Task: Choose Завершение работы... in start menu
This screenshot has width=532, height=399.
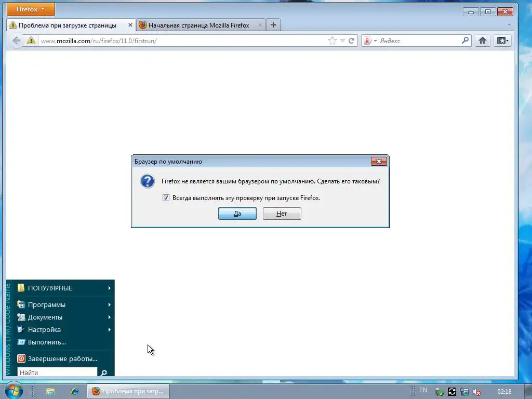Action: [x=64, y=358]
